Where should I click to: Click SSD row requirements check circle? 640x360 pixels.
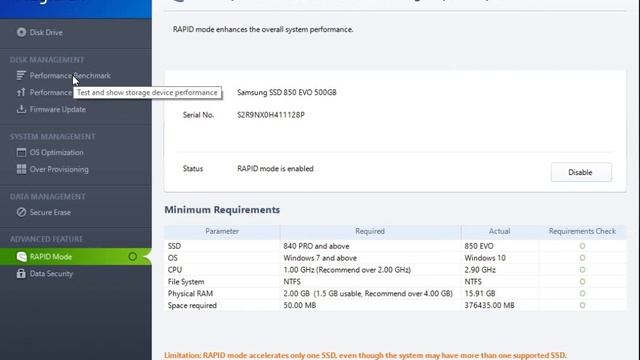coord(582,246)
